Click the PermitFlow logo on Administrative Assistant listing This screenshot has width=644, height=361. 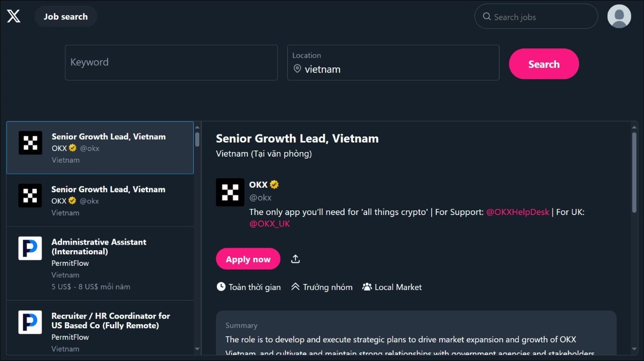pos(30,248)
